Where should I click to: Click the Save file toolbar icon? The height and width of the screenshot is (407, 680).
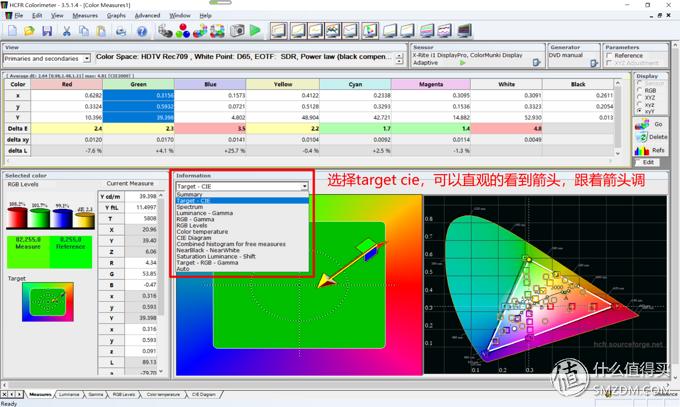point(46,31)
